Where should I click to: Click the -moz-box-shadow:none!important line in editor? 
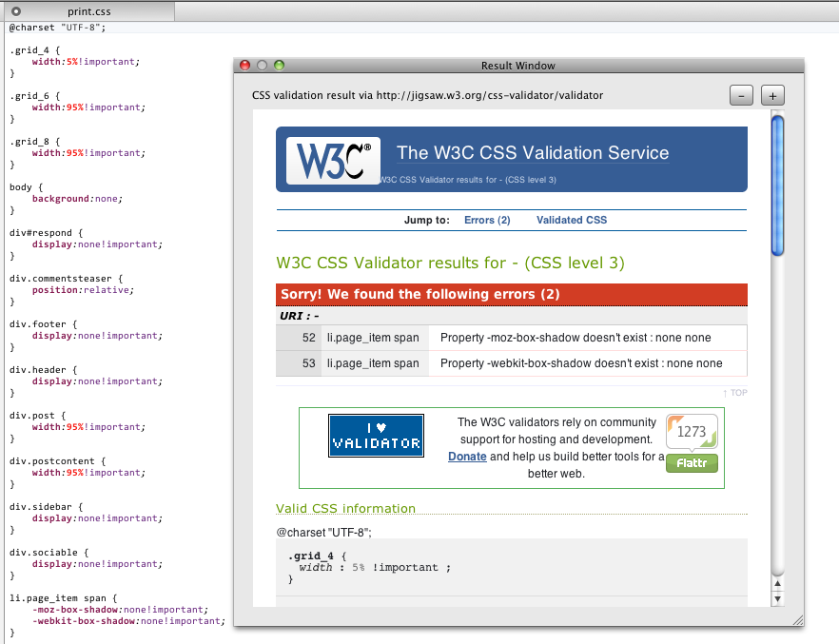pyautogui.click(x=120, y=609)
